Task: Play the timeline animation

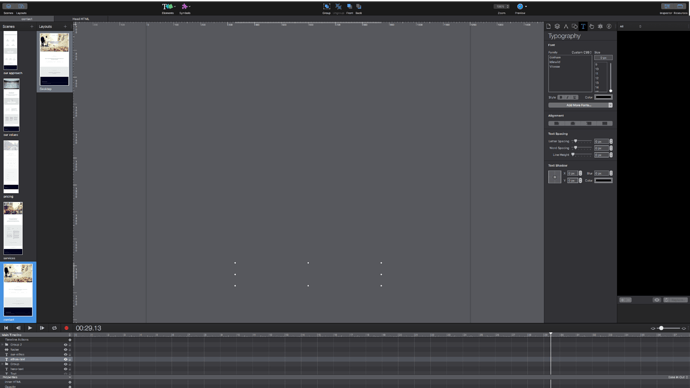Action: pos(30,328)
